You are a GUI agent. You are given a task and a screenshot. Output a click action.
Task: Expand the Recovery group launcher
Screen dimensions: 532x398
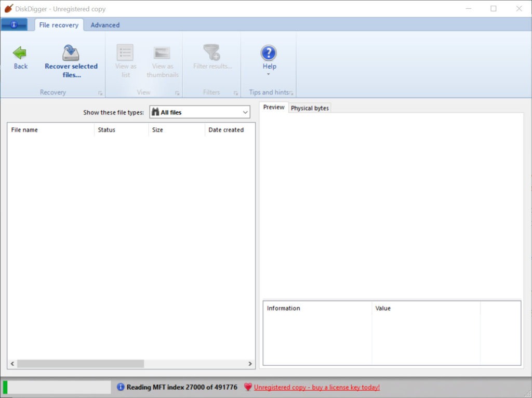pyautogui.click(x=100, y=93)
